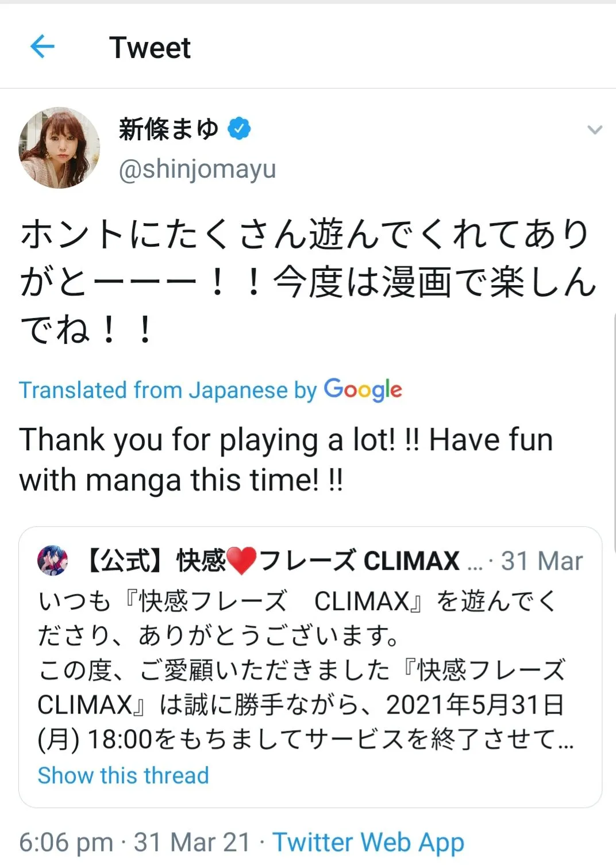Open the quoted tweet's account avatar

click(52, 561)
